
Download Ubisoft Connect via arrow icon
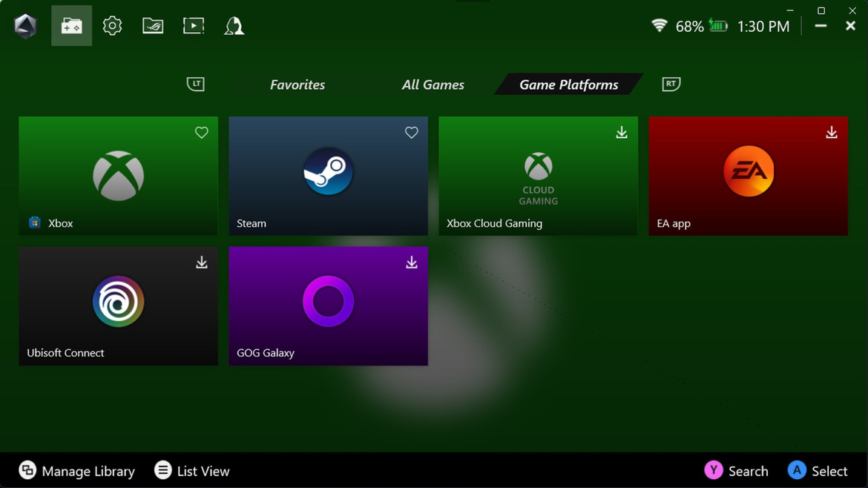point(202,263)
